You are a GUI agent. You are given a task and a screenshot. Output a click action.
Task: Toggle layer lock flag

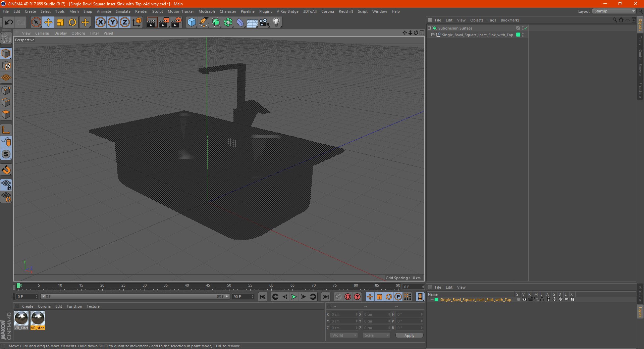542,300
